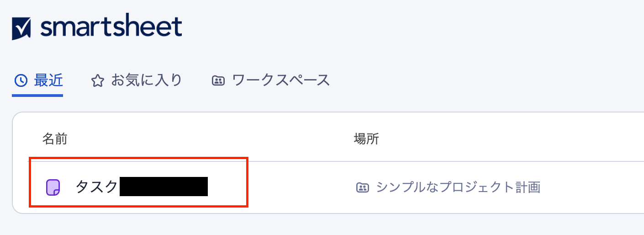Click the star icon beside お気に入り
This screenshot has height=235, width=644.
(97, 81)
